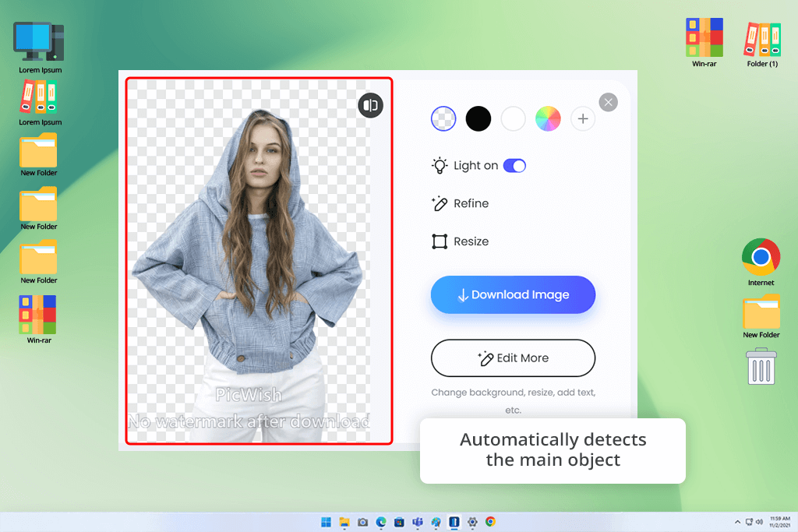The width and height of the screenshot is (798, 532).
Task: Open Microsoft Edge from the taskbar
Action: coord(381,522)
